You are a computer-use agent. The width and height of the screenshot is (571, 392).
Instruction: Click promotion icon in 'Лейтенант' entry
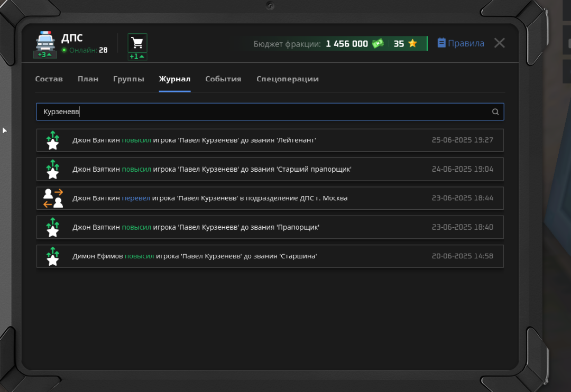(52, 140)
